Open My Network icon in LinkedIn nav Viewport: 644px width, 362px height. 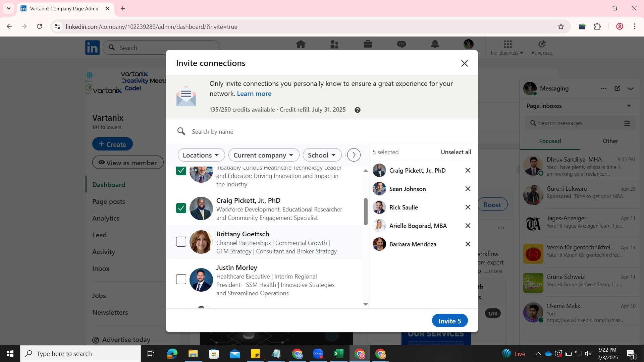[x=334, y=44]
